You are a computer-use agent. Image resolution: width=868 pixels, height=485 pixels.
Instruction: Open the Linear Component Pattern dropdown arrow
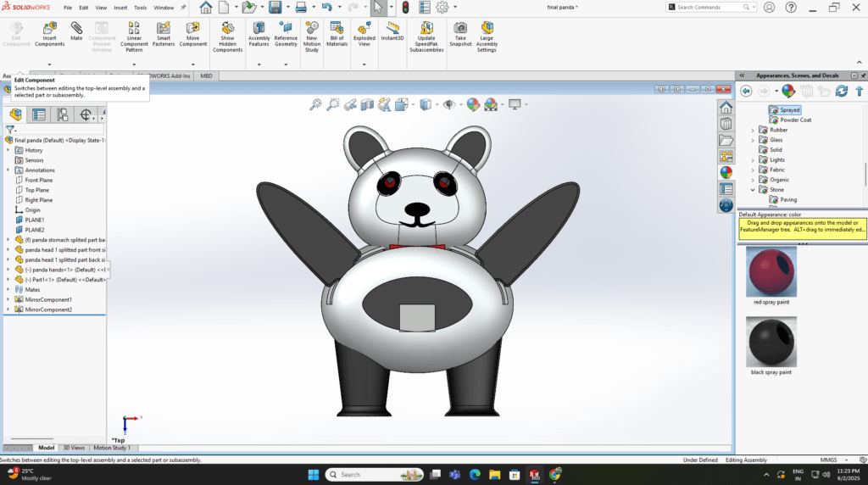[x=134, y=64]
